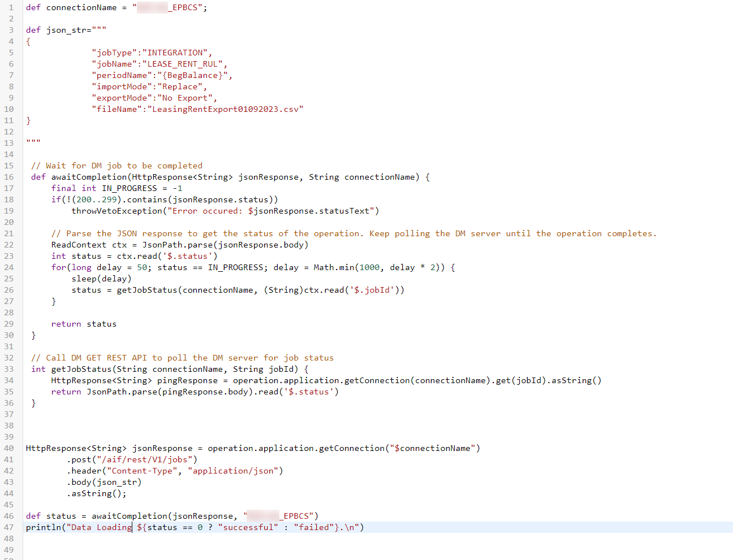Click the ReadContext ctx = JsonPath.parse line
The height and width of the screenshot is (560, 733).
pyautogui.click(x=180, y=245)
